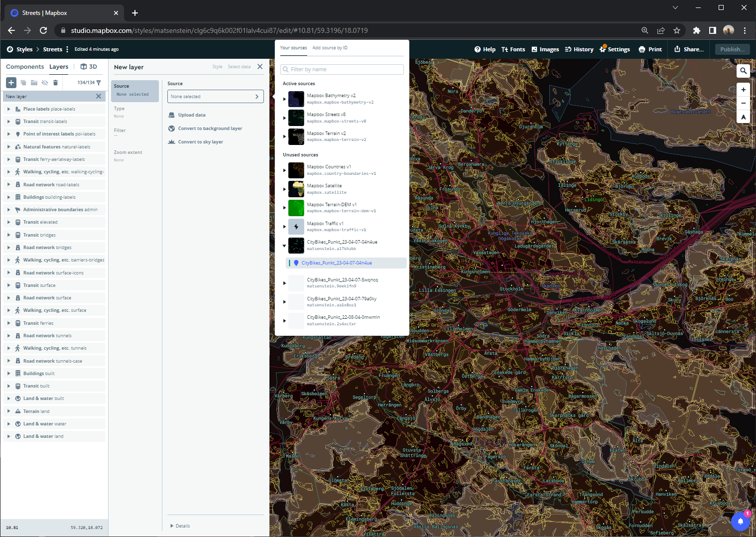Open the map search tool
Image resolution: width=756 pixels, height=537 pixels.
(x=743, y=71)
